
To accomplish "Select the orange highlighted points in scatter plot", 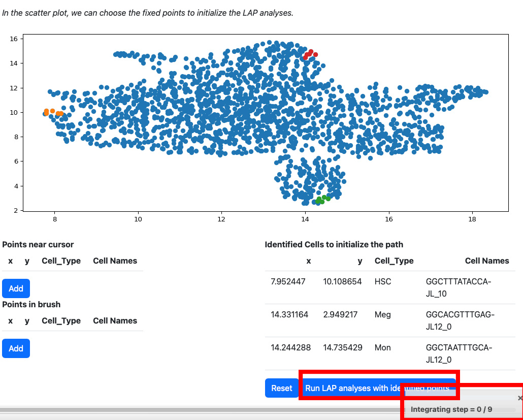I will pos(53,112).
